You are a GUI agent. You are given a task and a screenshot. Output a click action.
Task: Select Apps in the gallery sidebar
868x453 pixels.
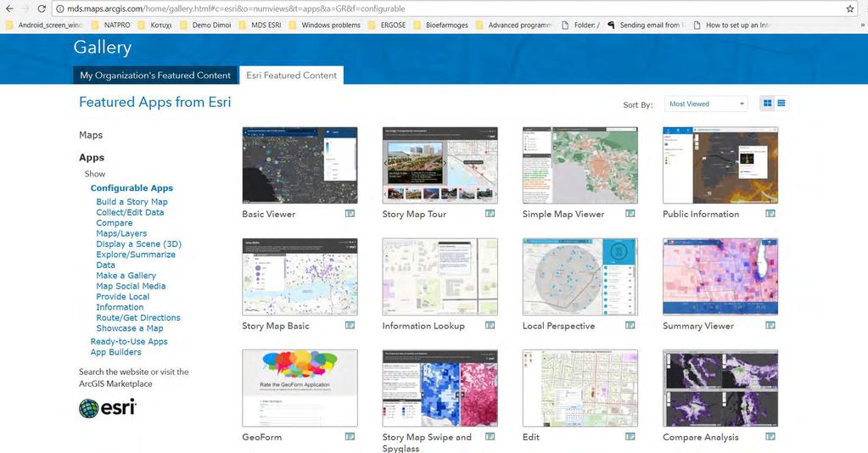pyautogui.click(x=92, y=158)
